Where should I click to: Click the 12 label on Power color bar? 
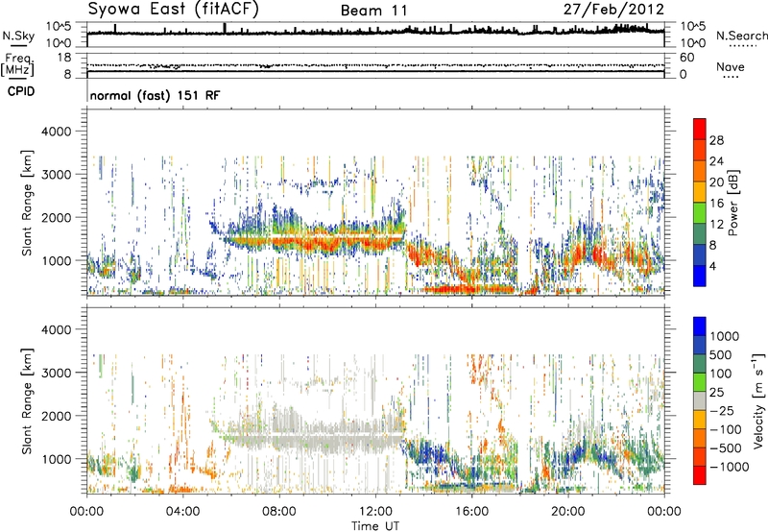click(716, 225)
